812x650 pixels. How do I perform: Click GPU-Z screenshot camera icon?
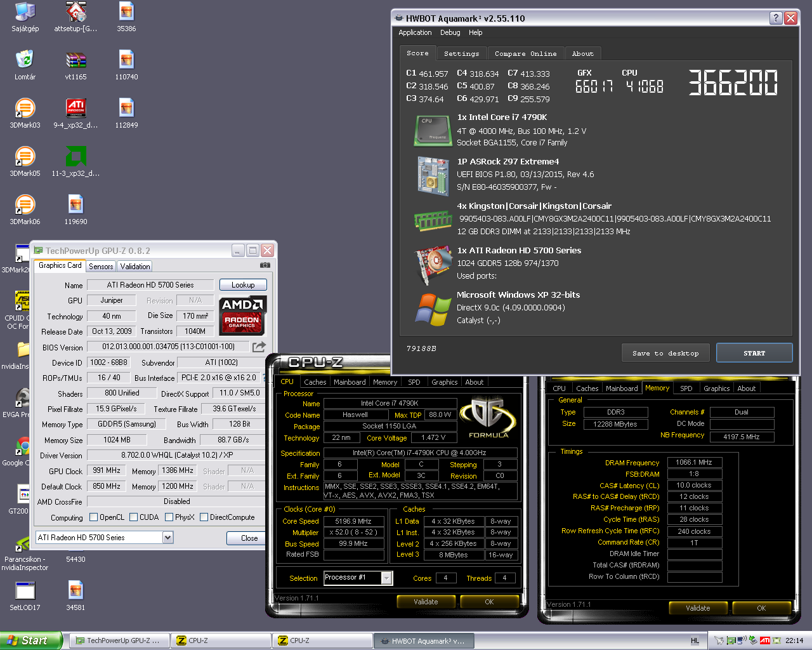(x=265, y=265)
